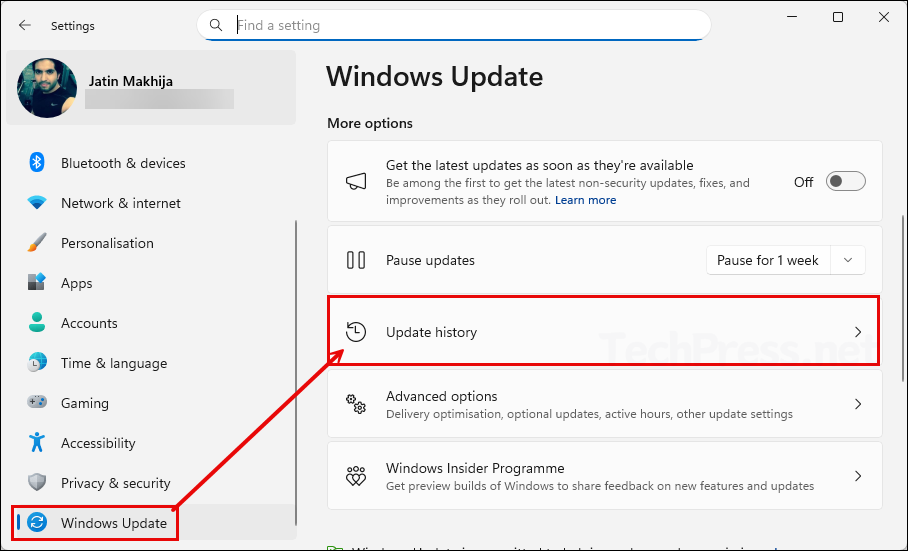The width and height of the screenshot is (908, 551).
Task: Select the Apps sidebar icon
Action: click(x=37, y=283)
